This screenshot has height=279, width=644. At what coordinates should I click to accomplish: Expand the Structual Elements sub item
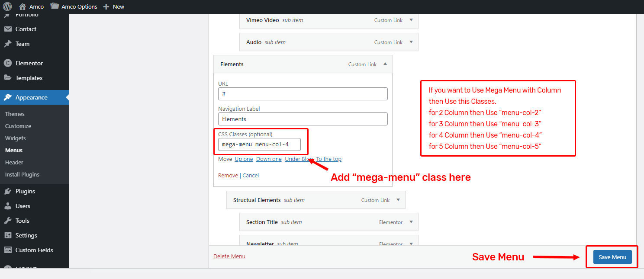coord(398,200)
